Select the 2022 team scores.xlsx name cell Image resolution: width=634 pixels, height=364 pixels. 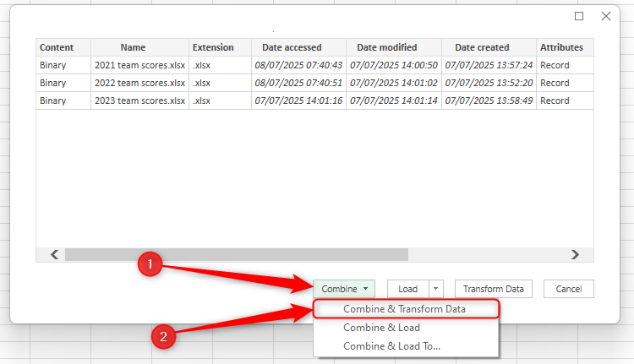tap(139, 83)
